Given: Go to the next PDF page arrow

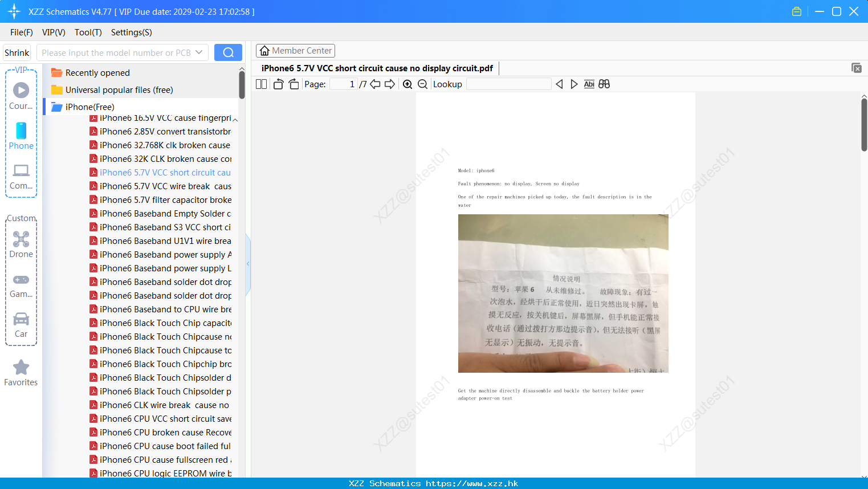Looking at the screenshot, I should point(390,84).
